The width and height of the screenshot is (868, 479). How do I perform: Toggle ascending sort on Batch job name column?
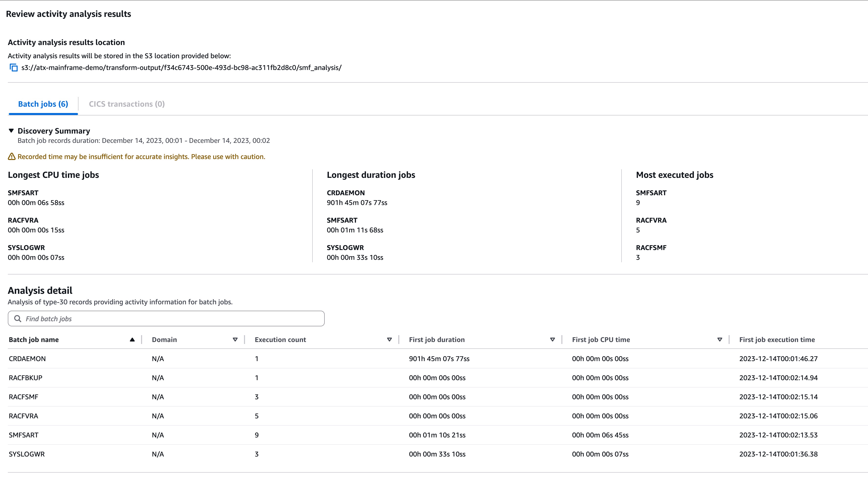coord(132,340)
